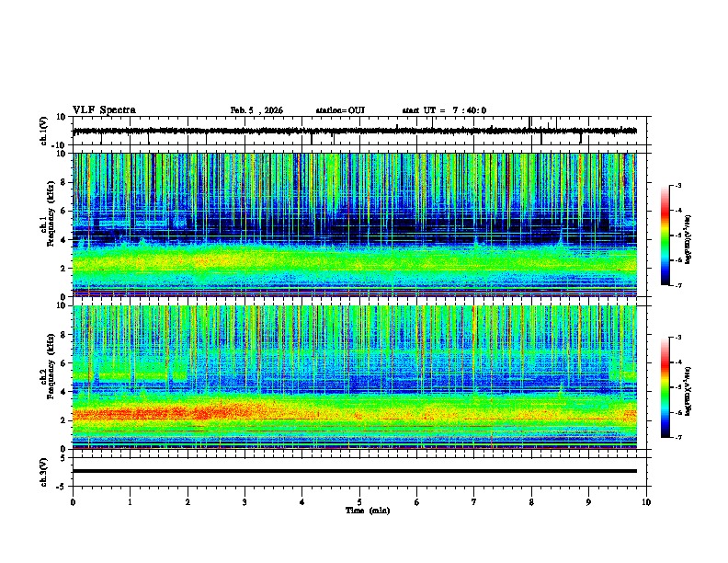Click time axis tick label "2"

(x=188, y=502)
